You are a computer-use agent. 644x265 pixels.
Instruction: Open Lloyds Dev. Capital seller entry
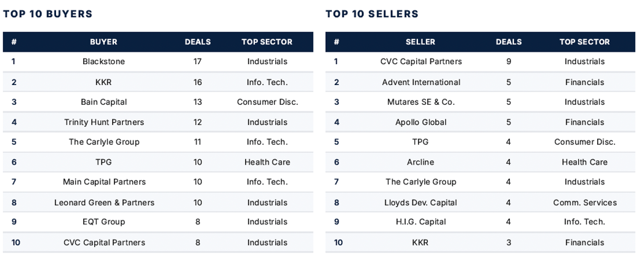(421, 203)
